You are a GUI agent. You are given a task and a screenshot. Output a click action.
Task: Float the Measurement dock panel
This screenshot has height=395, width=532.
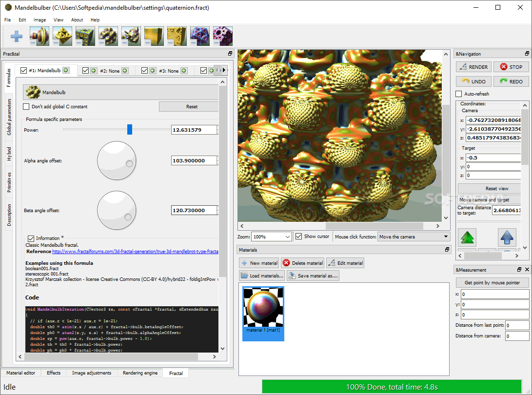(x=519, y=270)
